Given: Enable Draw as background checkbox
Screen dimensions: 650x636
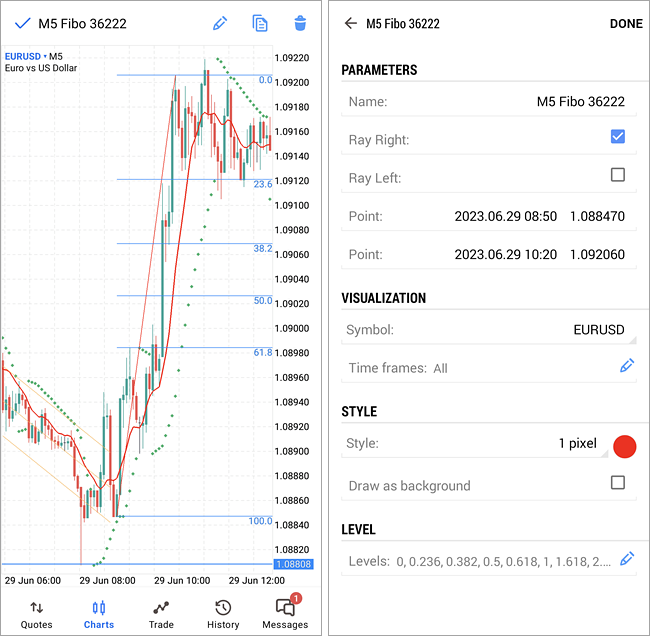Looking at the screenshot, I should pos(617,483).
